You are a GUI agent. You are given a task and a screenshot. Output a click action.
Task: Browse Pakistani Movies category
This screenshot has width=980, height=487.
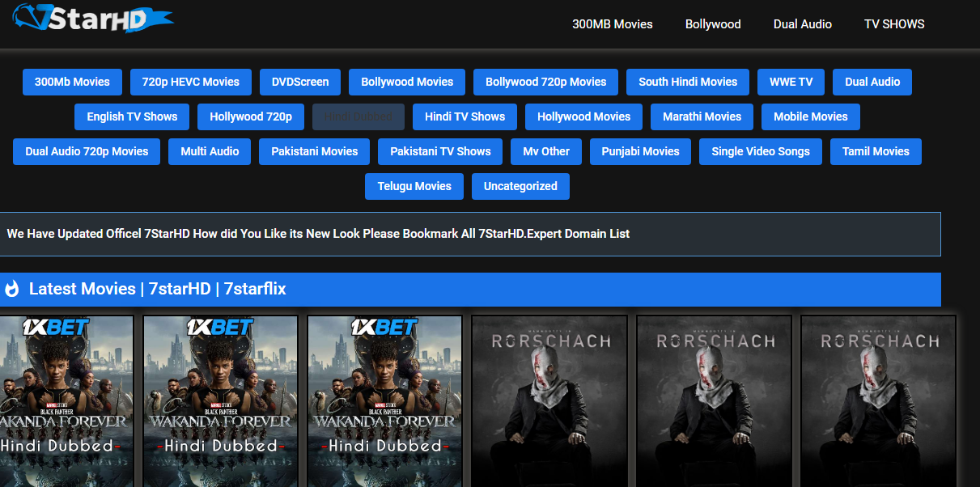point(314,151)
